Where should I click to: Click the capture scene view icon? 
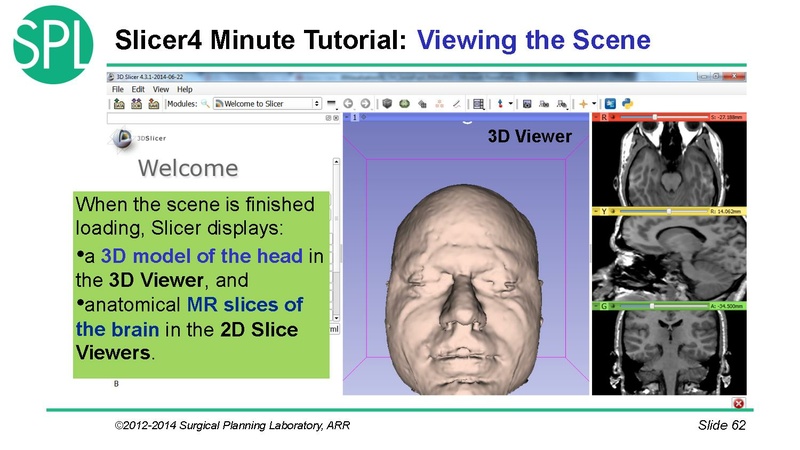[544, 104]
